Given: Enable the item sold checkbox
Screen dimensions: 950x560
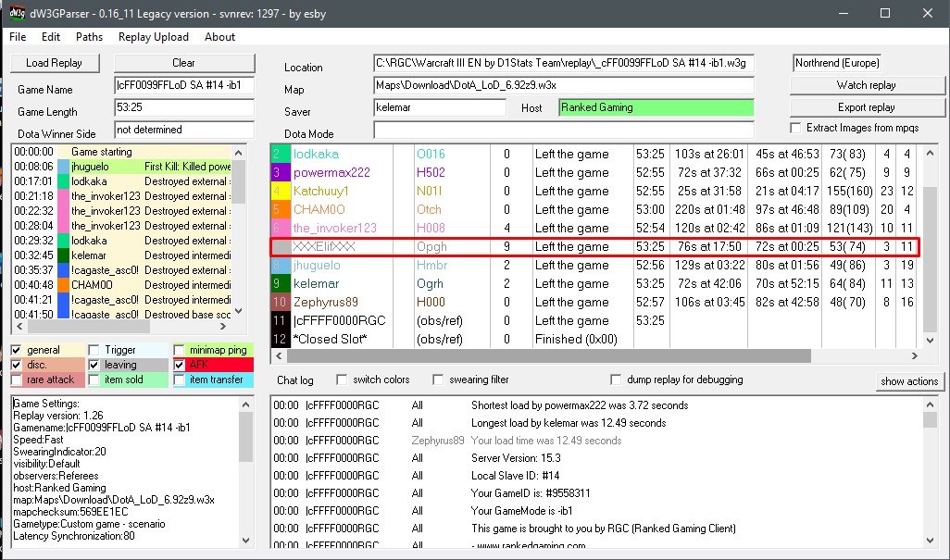Looking at the screenshot, I should [94, 380].
